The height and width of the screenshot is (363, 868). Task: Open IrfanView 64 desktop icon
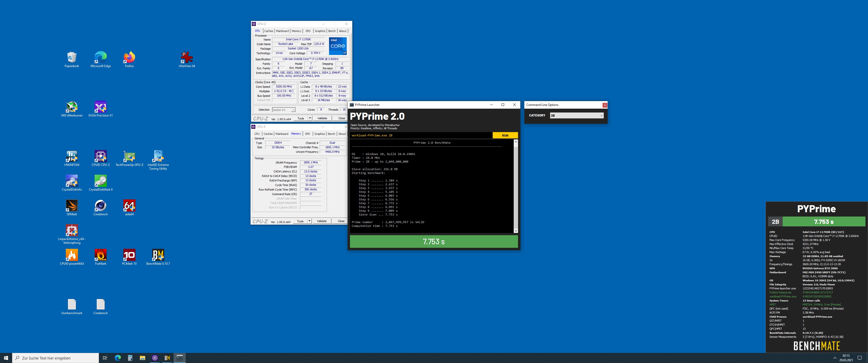187,59
